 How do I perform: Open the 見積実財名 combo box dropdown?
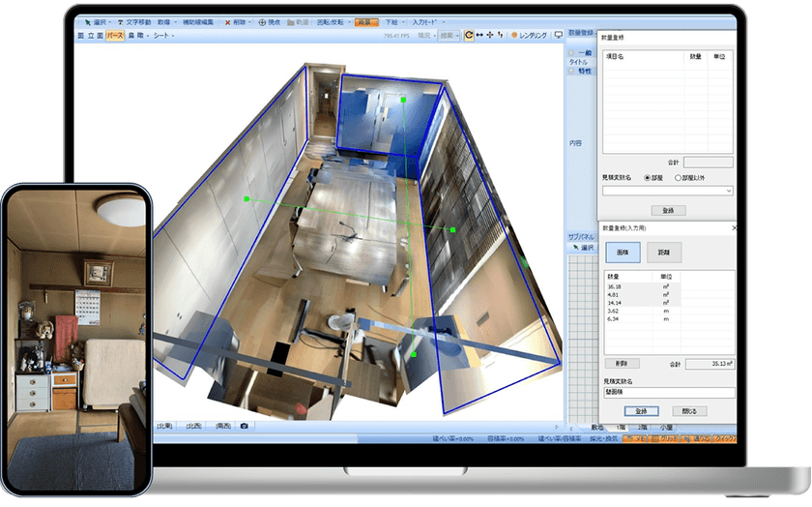(x=728, y=191)
